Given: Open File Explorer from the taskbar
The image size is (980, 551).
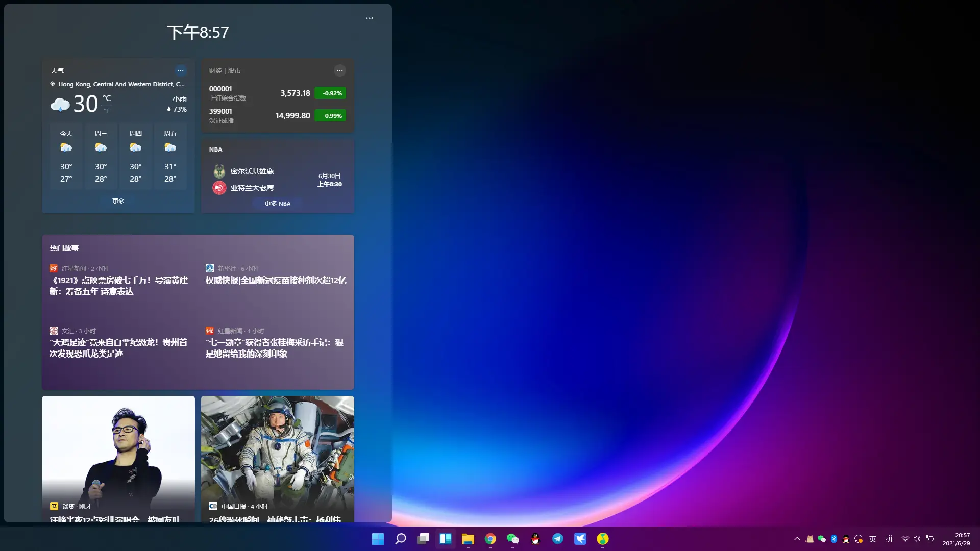Looking at the screenshot, I should 468,539.
